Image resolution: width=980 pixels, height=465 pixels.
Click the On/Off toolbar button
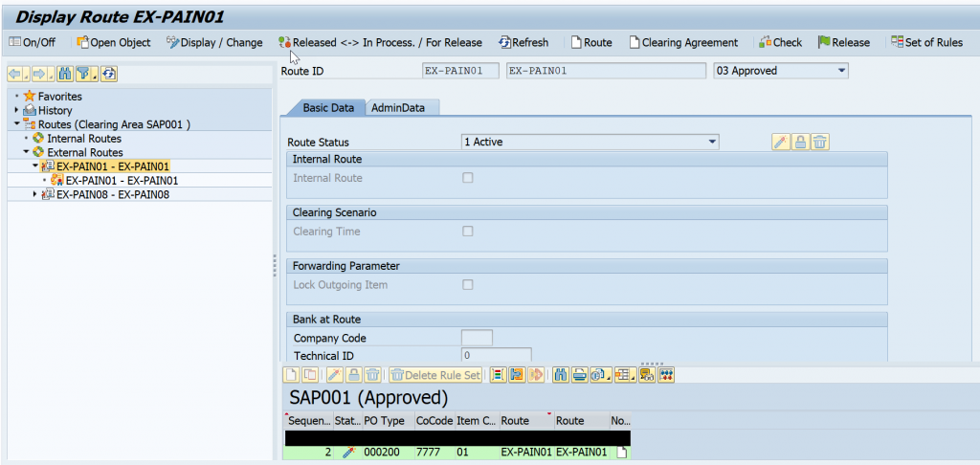pos(32,42)
